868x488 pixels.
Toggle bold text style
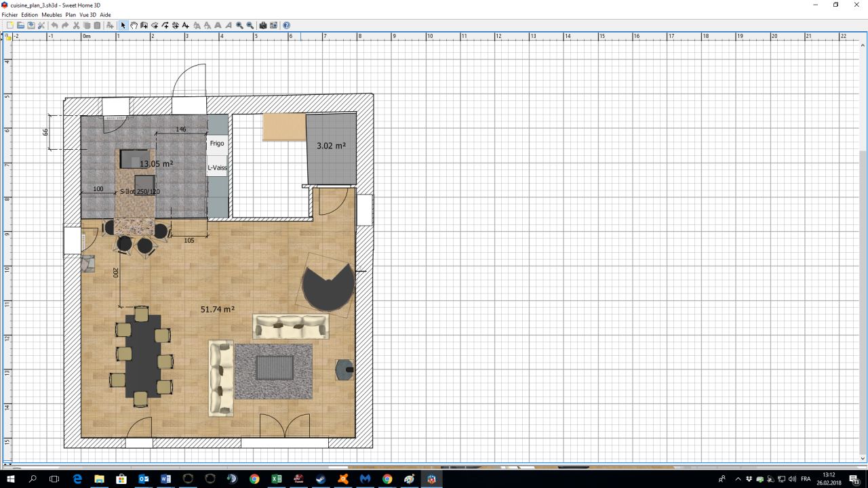click(218, 25)
